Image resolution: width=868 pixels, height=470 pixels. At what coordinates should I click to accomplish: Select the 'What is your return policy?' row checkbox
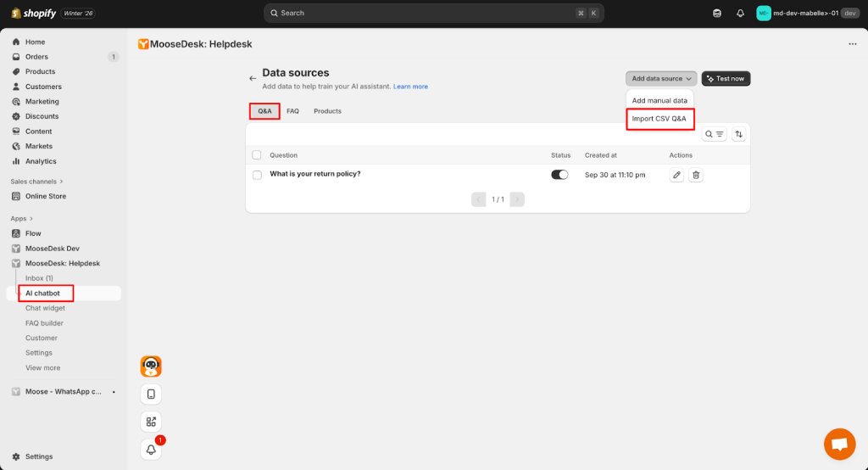pyautogui.click(x=257, y=175)
